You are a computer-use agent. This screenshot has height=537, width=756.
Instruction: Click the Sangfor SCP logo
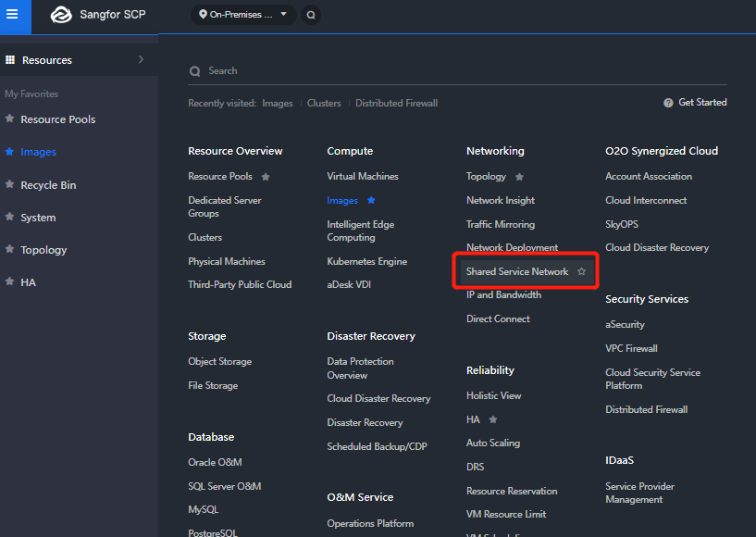pyautogui.click(x=61, y=15)
